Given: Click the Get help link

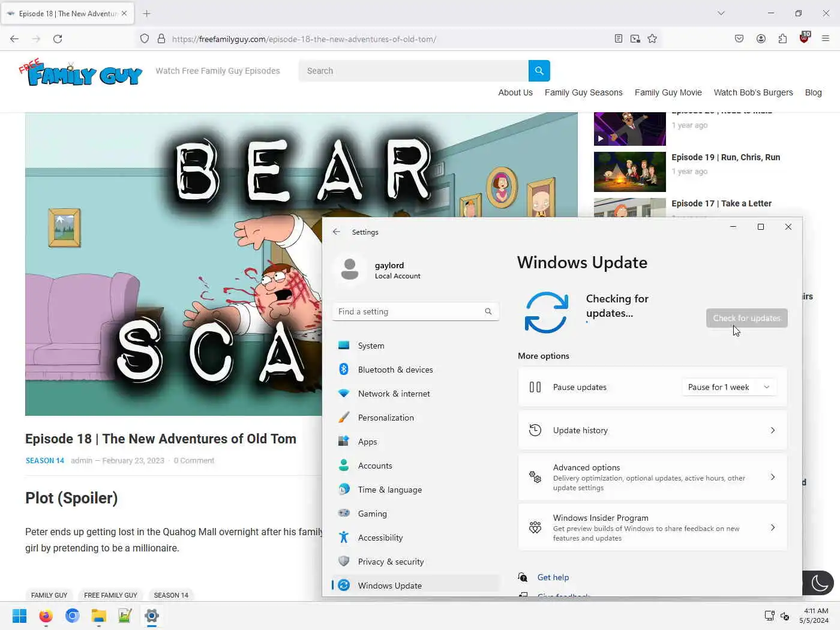Looking at the screenshot, I should [553, 577].
